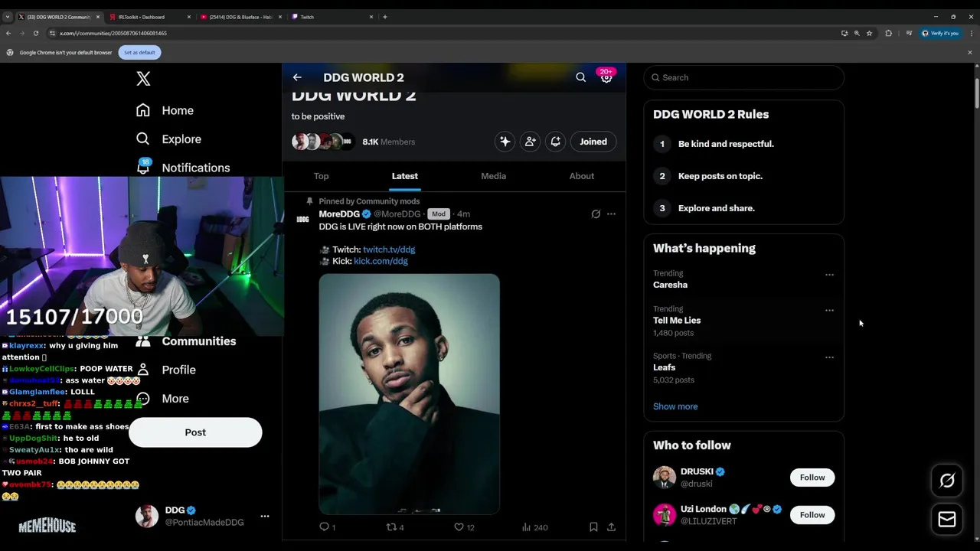
Task: Share the MoreDDG post
Action: pyautogui.click(x=611, y=527)
